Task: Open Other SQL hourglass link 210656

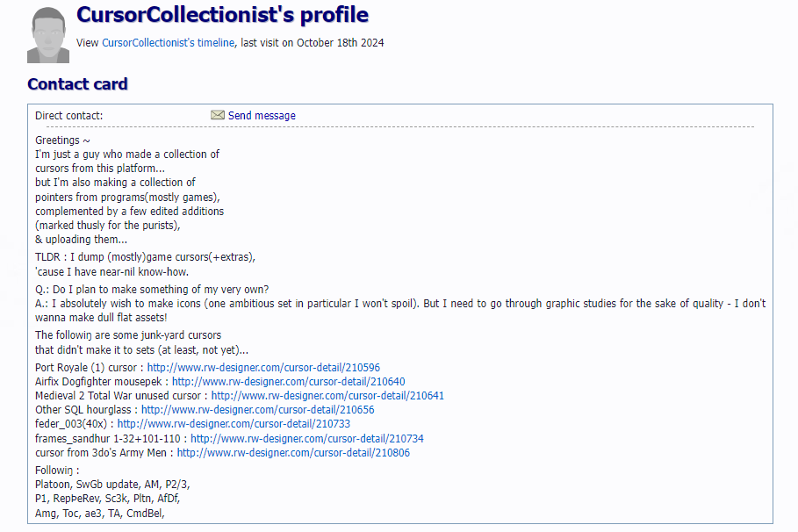Action: (257, 410)
